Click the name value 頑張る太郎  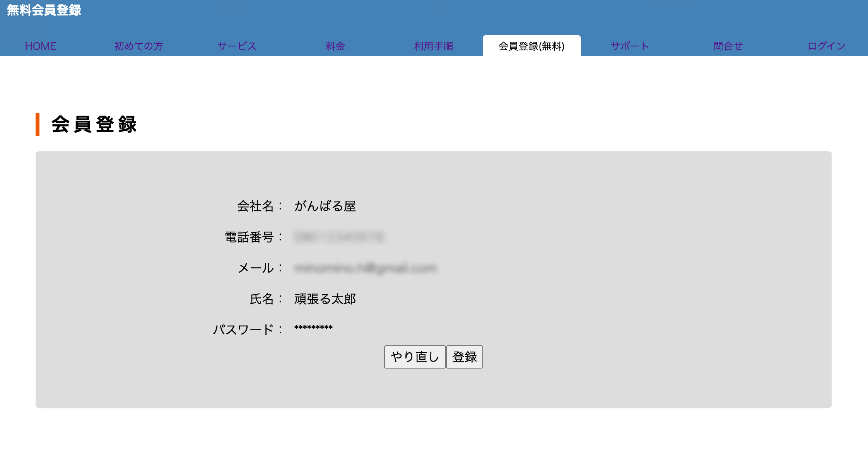point(325,299)
